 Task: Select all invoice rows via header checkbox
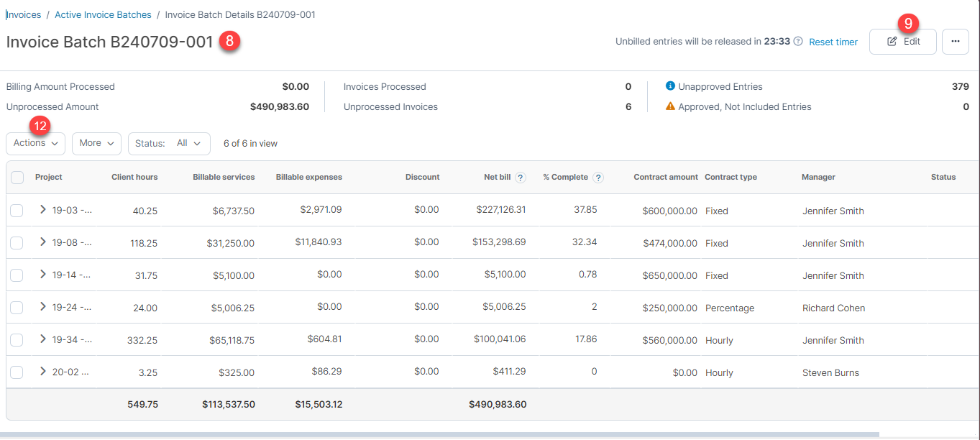coord(17,177)
